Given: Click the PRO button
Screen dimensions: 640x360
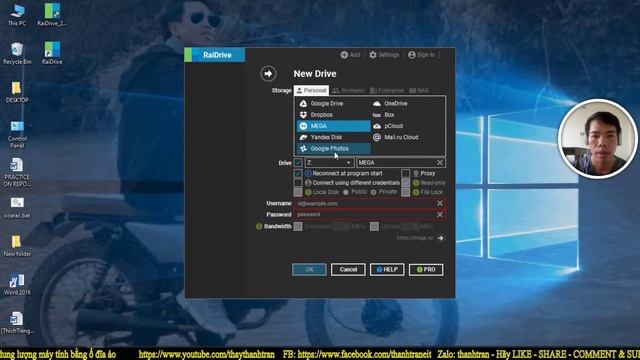Looking at the screenshot, I should coord(426,269).
